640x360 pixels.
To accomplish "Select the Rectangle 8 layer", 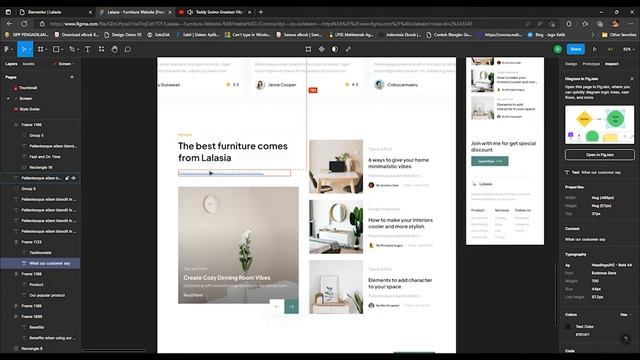I will click(32, 349).
